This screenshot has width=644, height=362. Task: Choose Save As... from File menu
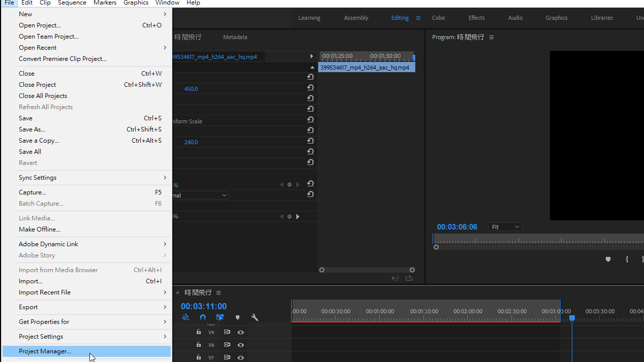tap(86, 129)
